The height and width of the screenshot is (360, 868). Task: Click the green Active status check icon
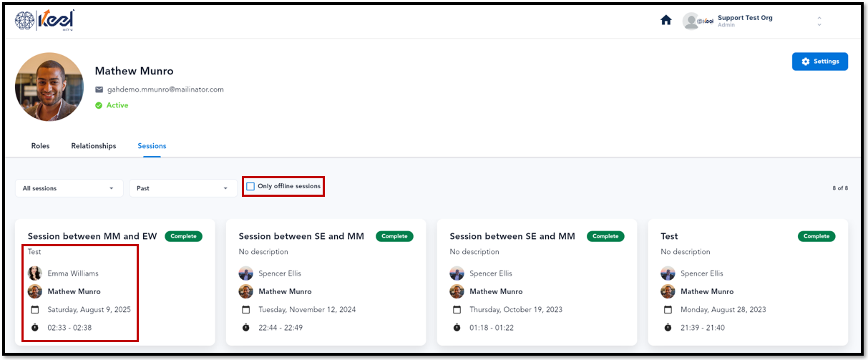coord(99,105)
